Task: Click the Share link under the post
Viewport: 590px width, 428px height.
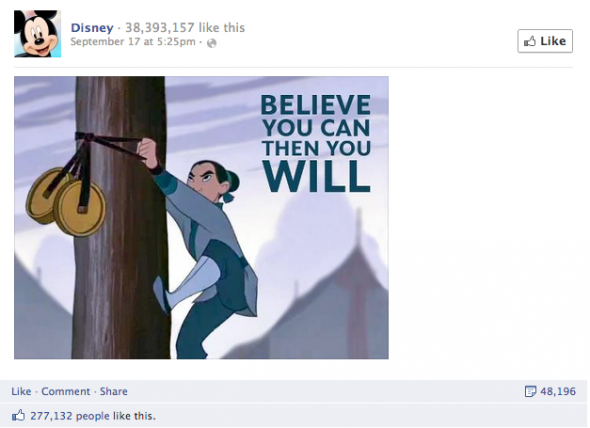Action: (x=113, y=391)
